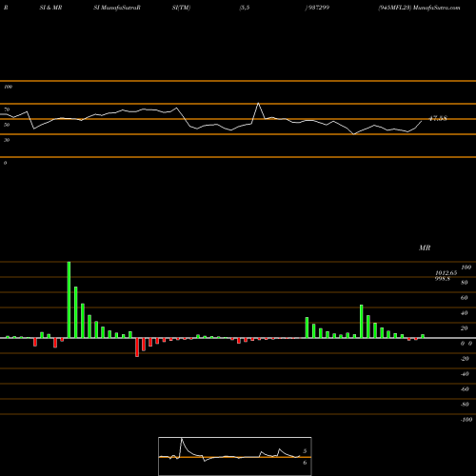Click the -100 label on MR right axis
Image resolution: width=476 pixels, height=476 pixels.
(x=466, y=420)
